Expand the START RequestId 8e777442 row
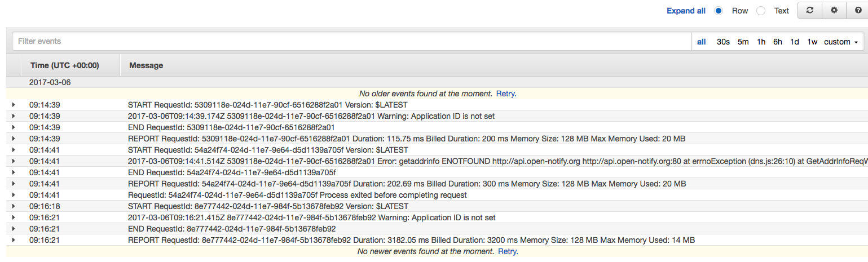The width and height of the screenshot is (868, 262). pos(14,206)
